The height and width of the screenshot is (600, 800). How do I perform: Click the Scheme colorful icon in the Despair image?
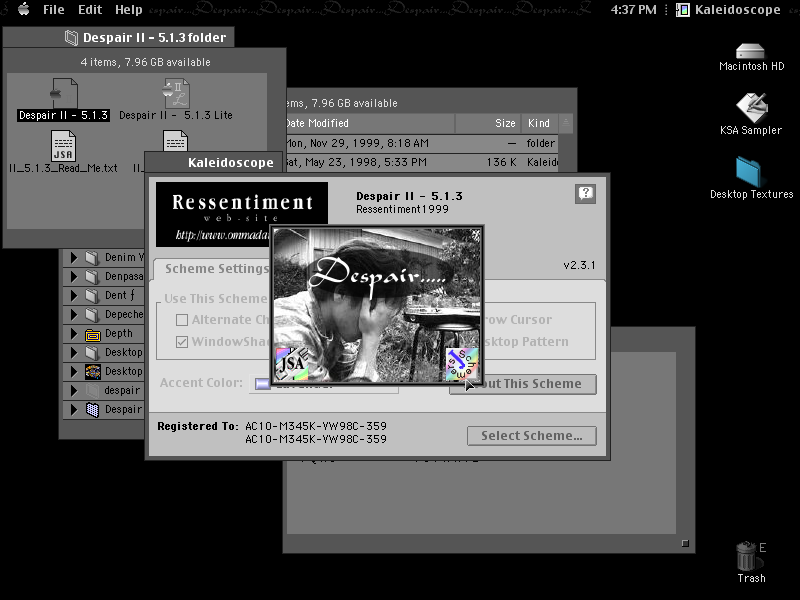click(x=462, y=364)
